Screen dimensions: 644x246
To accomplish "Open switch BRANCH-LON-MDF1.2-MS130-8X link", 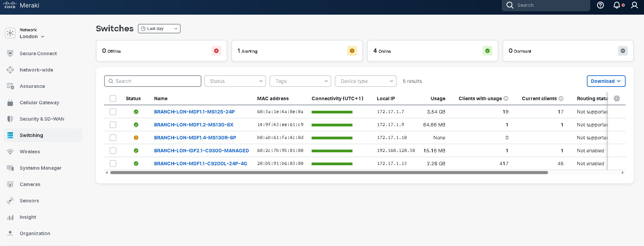I will click(194, 125).
